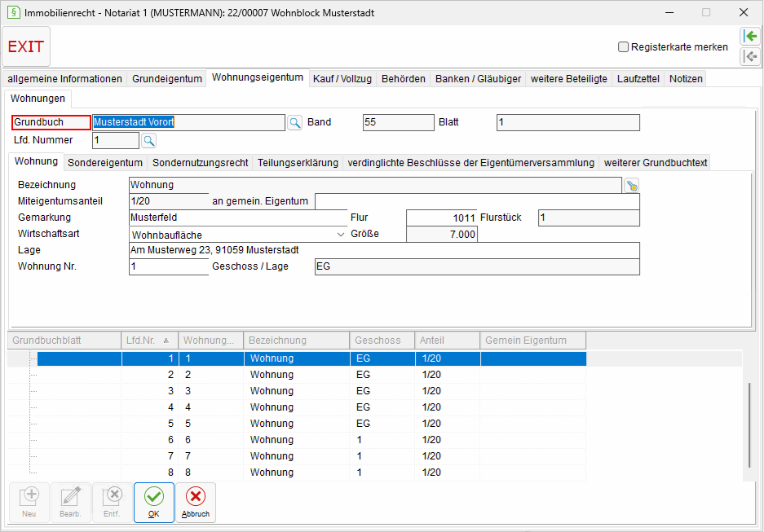Viewport: 764px width, 532px height.
Task: Click the Grundbuch field with Musterstadt Vorort
Action: tap(188, 122)
